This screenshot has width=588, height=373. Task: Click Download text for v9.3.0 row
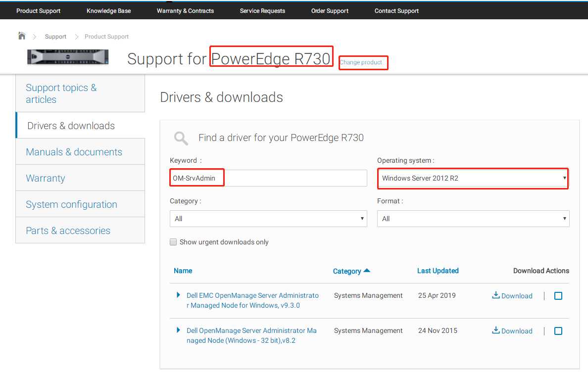click(x=517, y=296)
